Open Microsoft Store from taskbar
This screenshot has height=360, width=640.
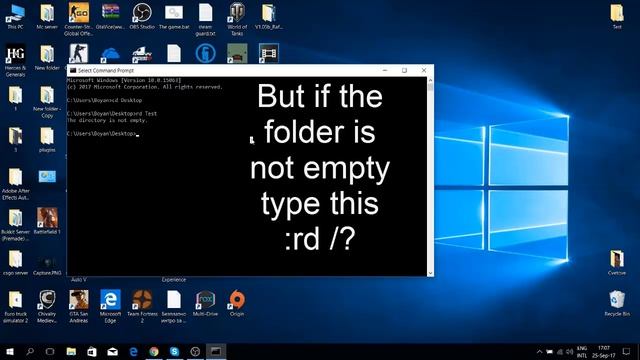[x=92, y=351]
